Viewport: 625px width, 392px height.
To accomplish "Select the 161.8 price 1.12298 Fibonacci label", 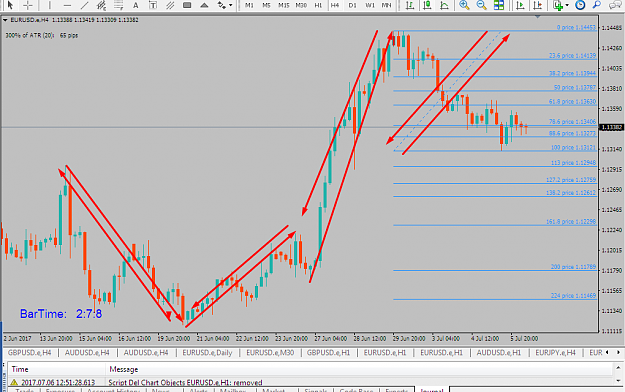I will click(x=571, y=221).
